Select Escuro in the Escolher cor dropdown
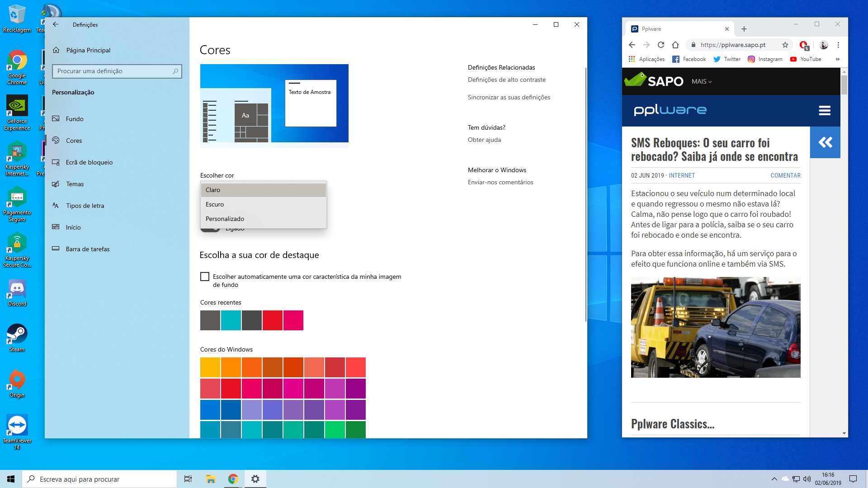This screenshot has width=868, height=488. click(x=215, y=204)
